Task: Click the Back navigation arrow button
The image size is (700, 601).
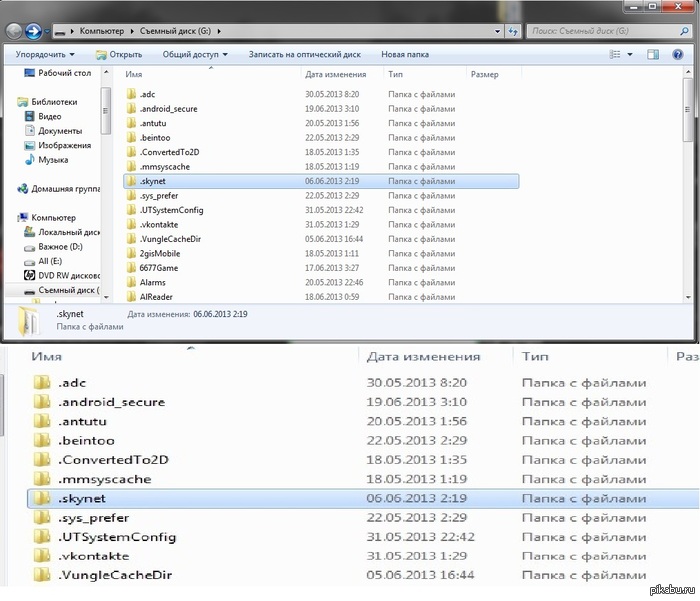Action: tap(14, 31)
